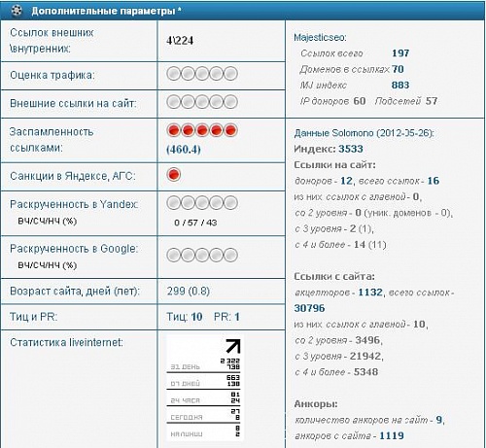
Task: Click the Тиц и PR label
Action: [x=33, y=317]
